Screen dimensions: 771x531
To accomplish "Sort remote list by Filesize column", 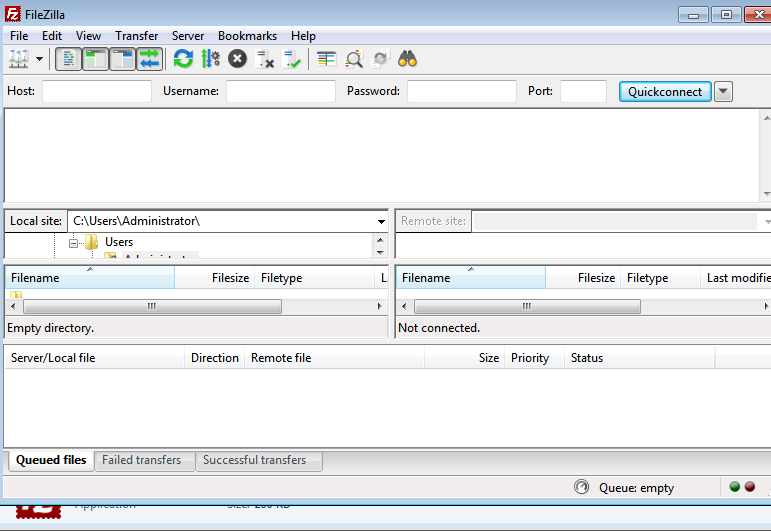I will pyautogui.click(x=583, y=278).
